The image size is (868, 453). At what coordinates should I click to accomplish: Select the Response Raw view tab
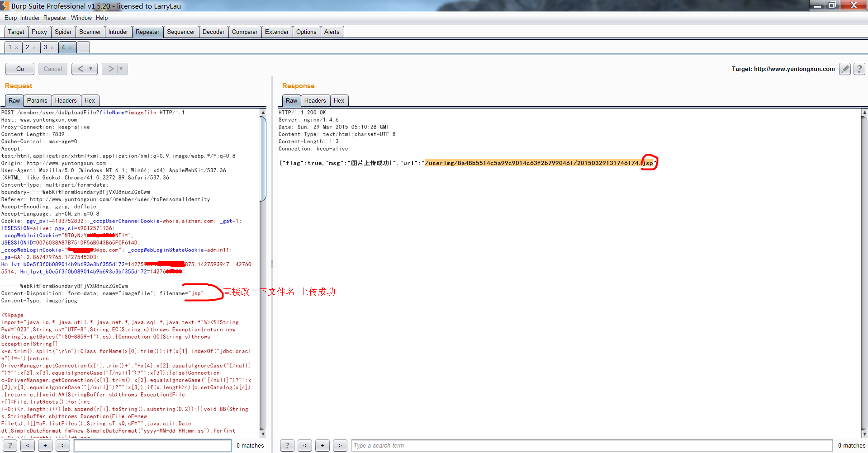(x=292, y=101)
